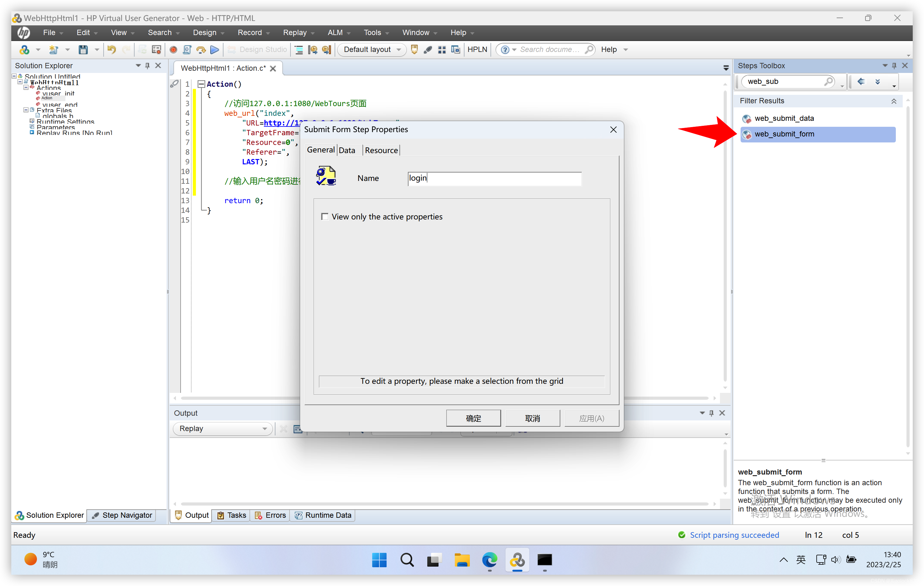Screen dimensions: 924x586
Task: Switch to the Data tab in dialog
Action: coord(346,150)
